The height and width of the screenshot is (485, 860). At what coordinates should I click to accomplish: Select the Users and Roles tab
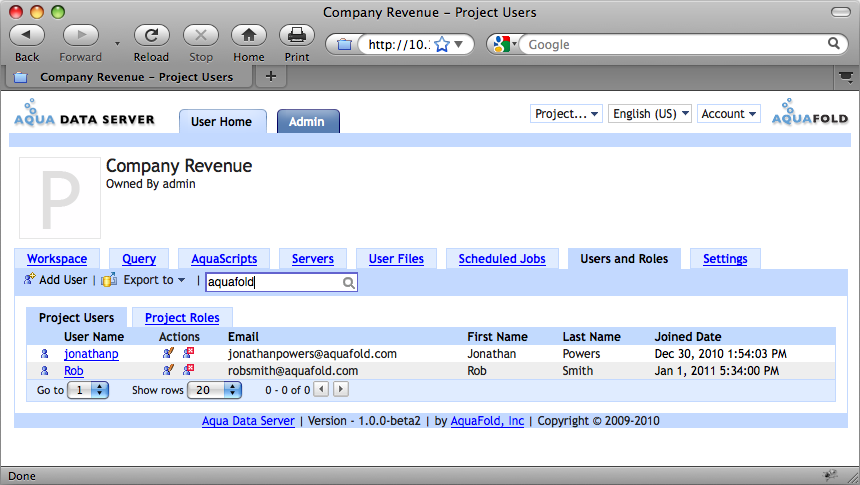[x=624, y=258]
